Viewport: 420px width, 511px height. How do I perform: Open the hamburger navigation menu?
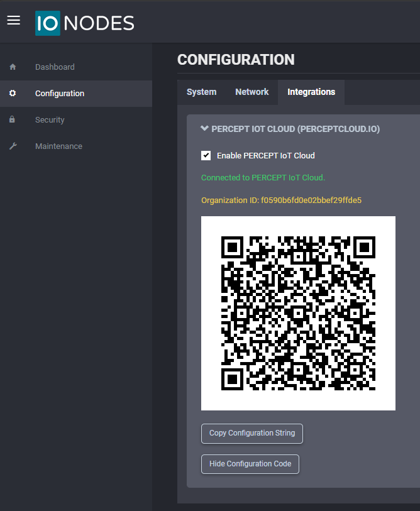point(14,20)
